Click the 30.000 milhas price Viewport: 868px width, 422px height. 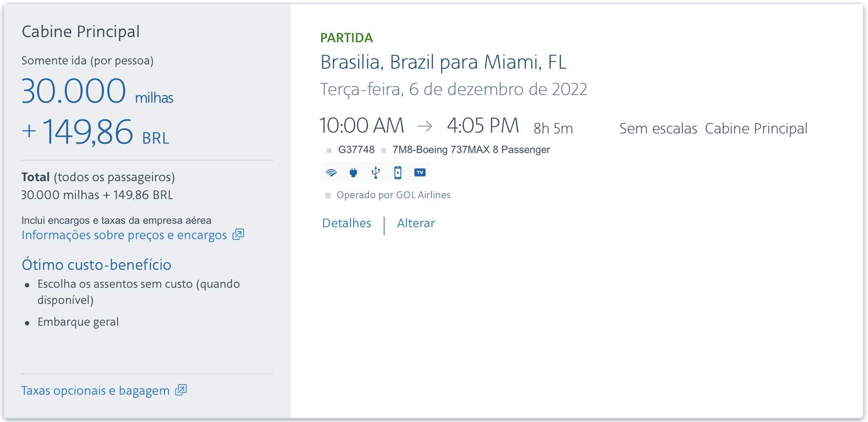coord(97,91)
